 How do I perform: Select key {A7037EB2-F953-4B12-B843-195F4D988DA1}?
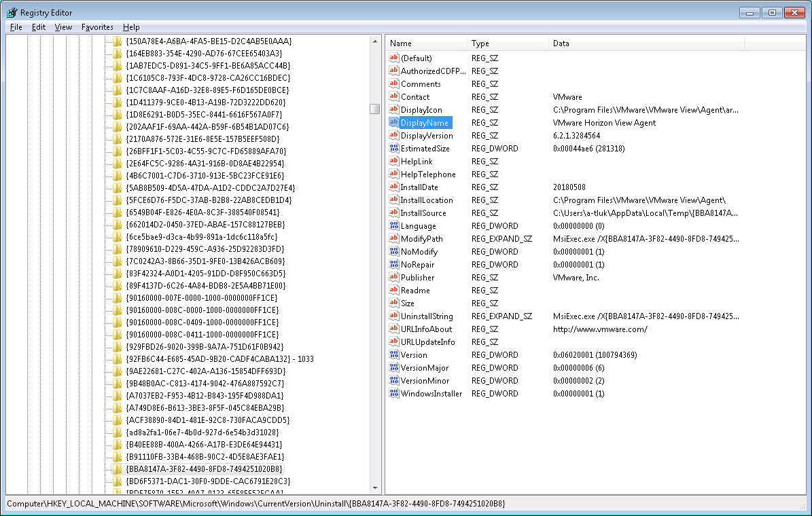click(x=205, y=396)
